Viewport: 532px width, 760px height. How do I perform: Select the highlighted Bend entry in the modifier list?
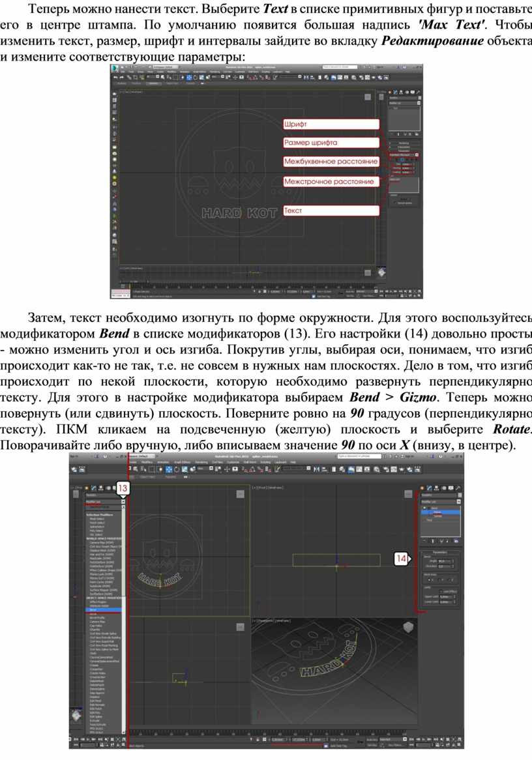coord(104,609)
